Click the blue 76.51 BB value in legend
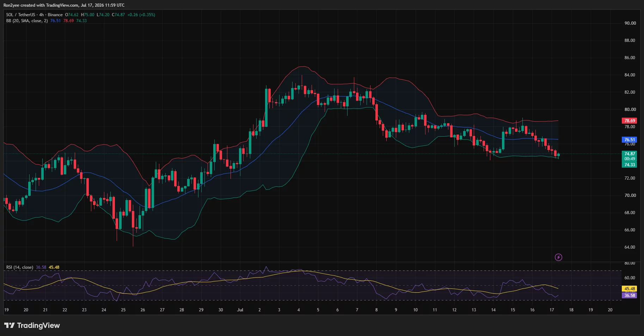The width and height of the screenshot is (644, 336). coord(55,21)
